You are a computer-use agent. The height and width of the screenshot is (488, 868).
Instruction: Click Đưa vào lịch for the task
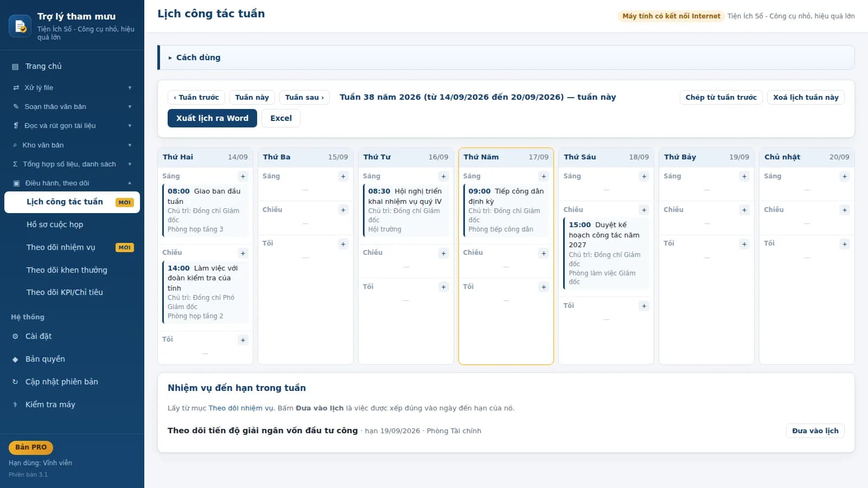815,431
